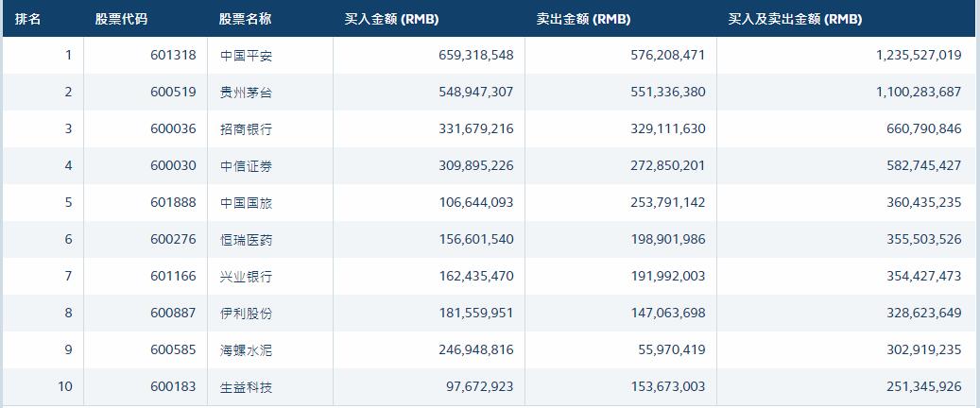Click the 排名 column header
This screenshot has width=980, height=408.
[x=28, y=19]
